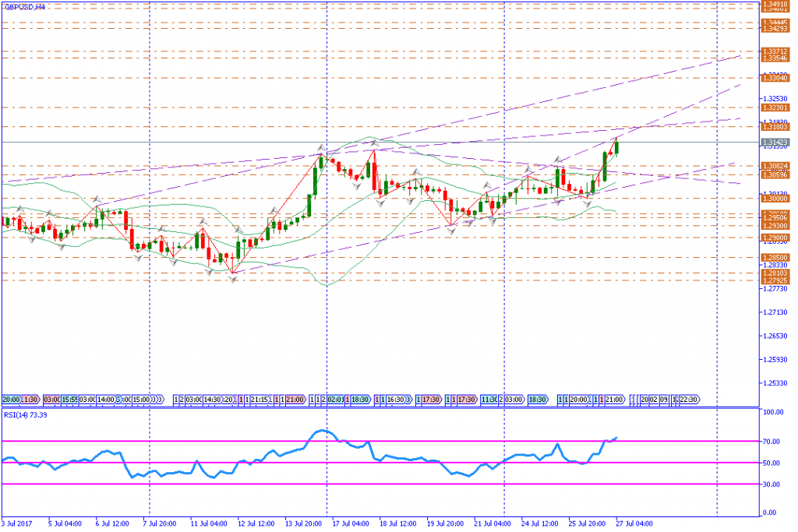
Task: Select the 1.29506 price level label
Action: coord(775,218)
